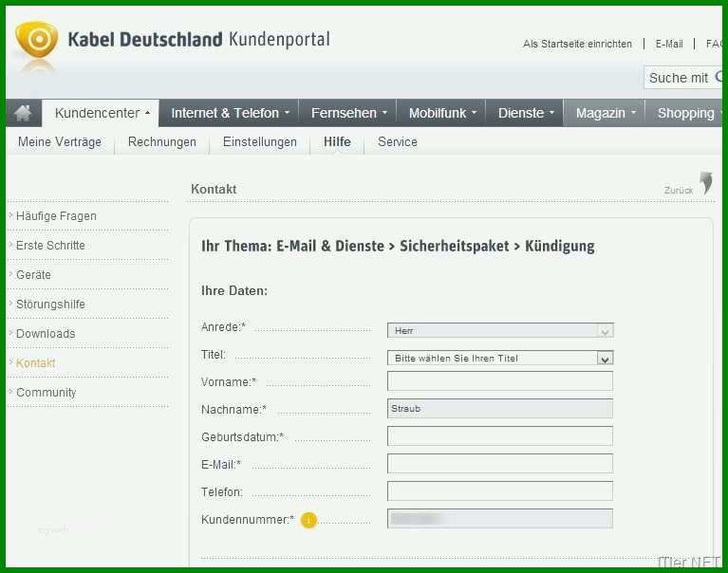Open the Kundennummer yellow info icon

(308, 520)
